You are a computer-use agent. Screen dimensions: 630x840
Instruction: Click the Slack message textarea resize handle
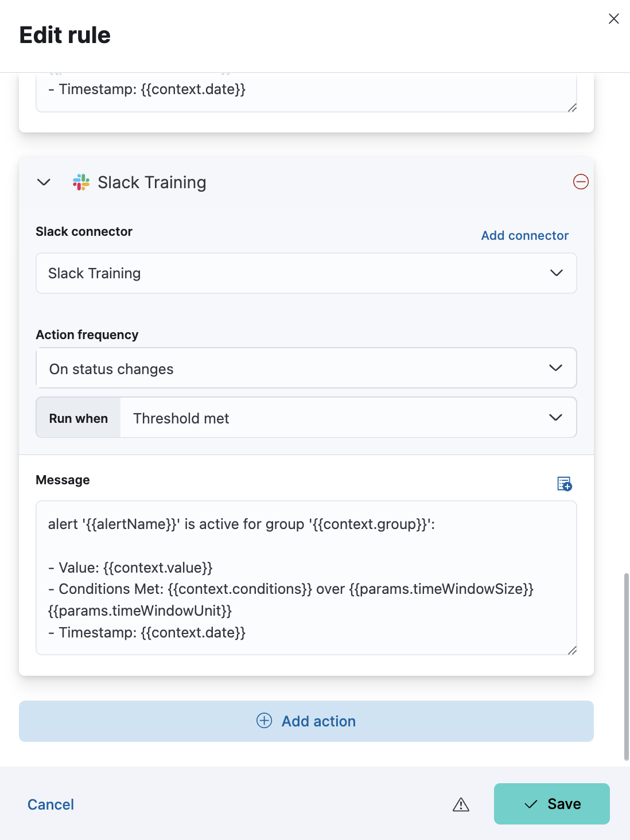[x=572, y=650]
